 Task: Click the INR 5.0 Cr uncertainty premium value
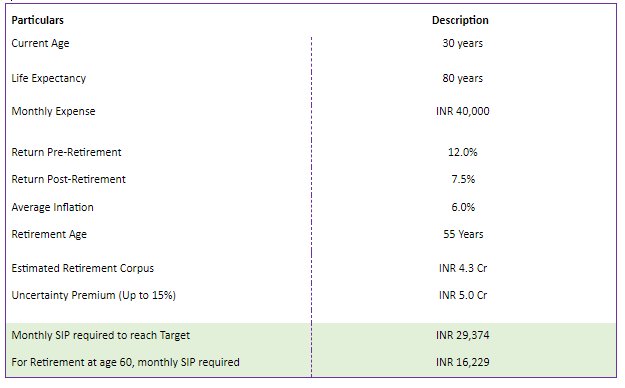click(463, 295)
